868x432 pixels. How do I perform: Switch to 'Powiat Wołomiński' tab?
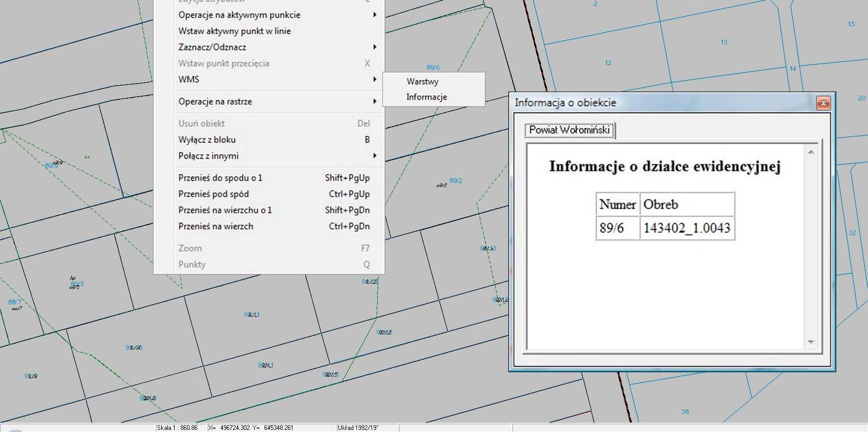pos(570,130)
